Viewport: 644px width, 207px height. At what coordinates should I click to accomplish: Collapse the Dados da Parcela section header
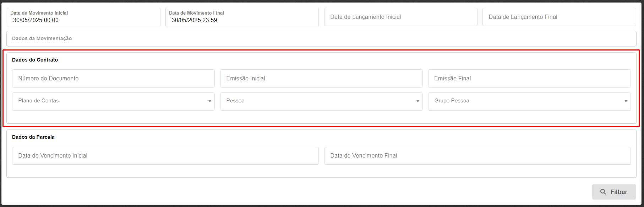33,137
